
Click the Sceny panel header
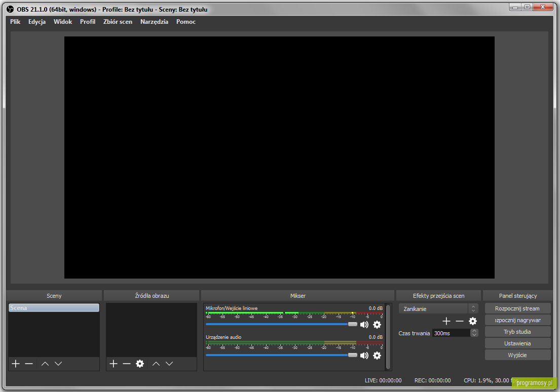point(54,296)
